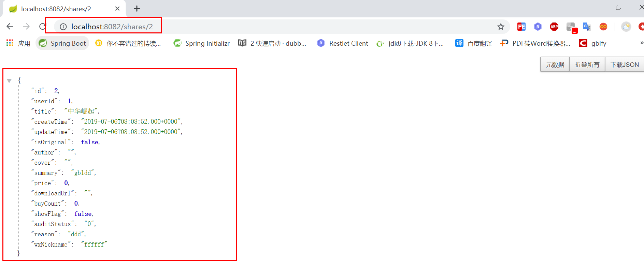Minimize the browser window
The image size is (644, 267).
point(596,7)
